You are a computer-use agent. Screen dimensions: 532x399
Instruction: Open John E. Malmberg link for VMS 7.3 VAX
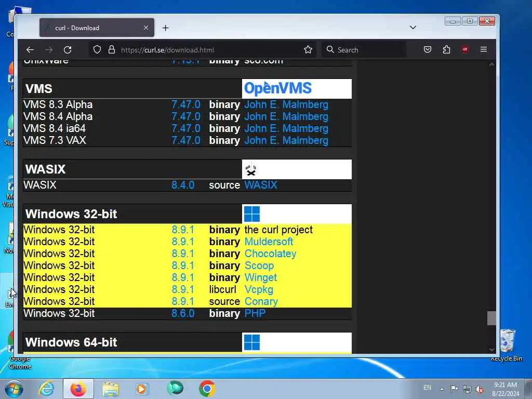pos(286,140)
